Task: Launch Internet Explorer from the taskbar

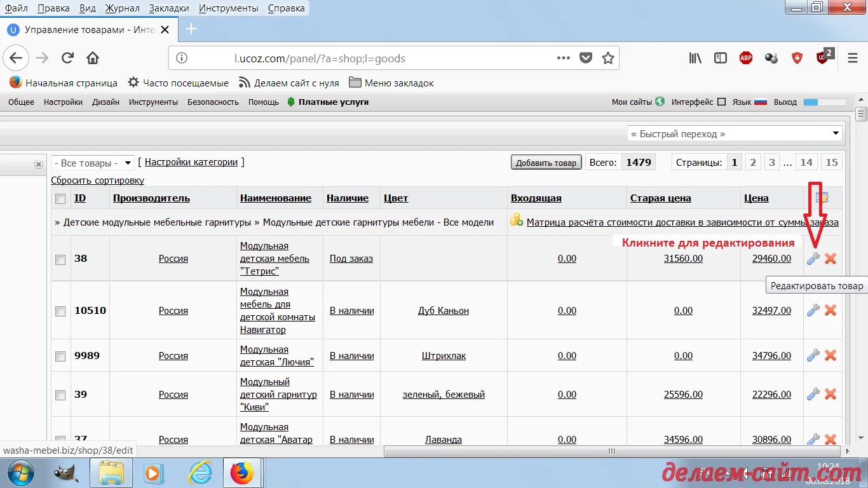Action: tap(200, 473)
